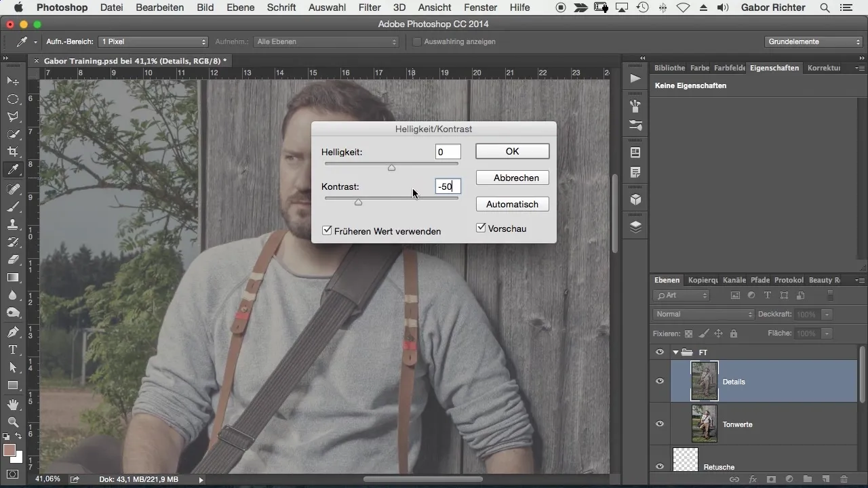Delete layer with trash icon
868x488 pixels.
click(844, 479)
